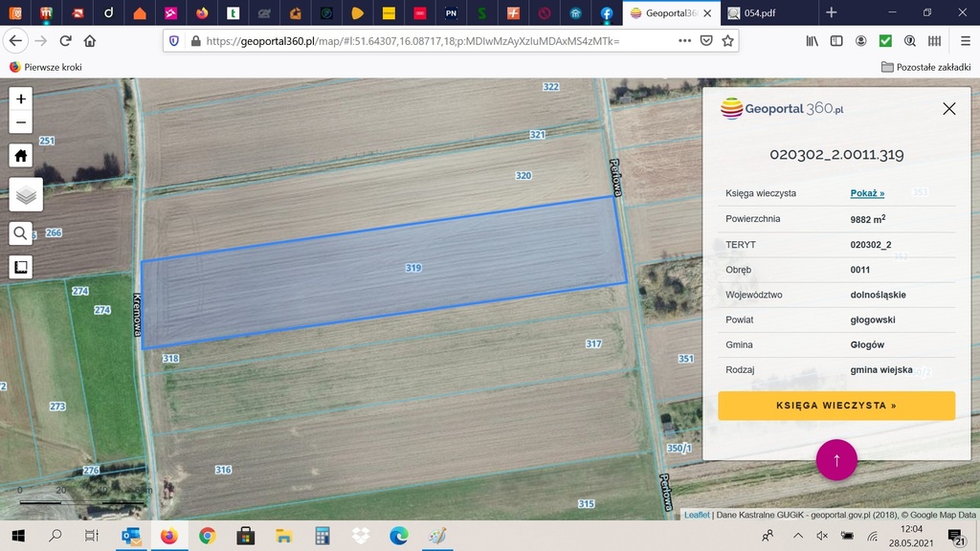Switch to the 054.pdf tab

point(766,12)
